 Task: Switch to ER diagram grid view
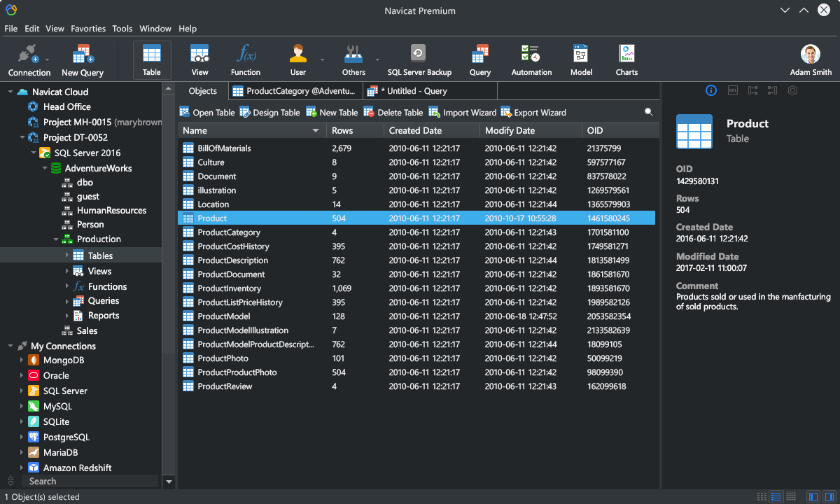(x=791, y=496)
